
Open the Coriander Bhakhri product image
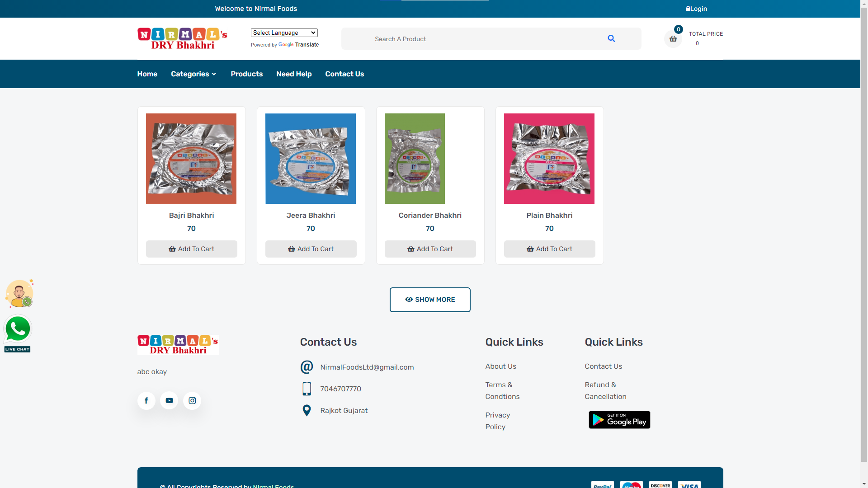[415, 159]
